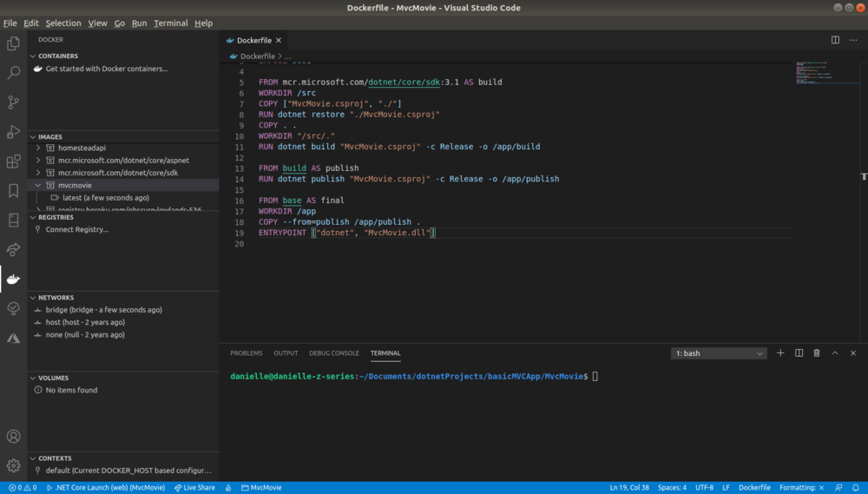Collapse the CONTAINERS section
The image size is (868, 494).
pyautogui.click(x=33, y=56)
